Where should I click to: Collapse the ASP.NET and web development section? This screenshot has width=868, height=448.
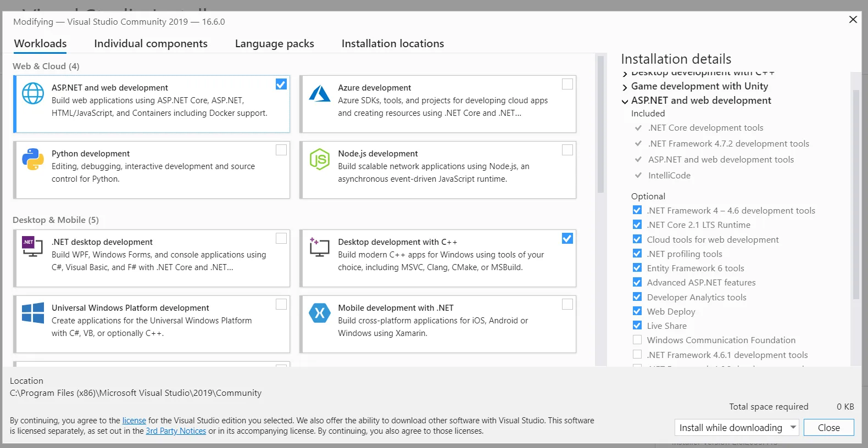(x=625, y=101)
